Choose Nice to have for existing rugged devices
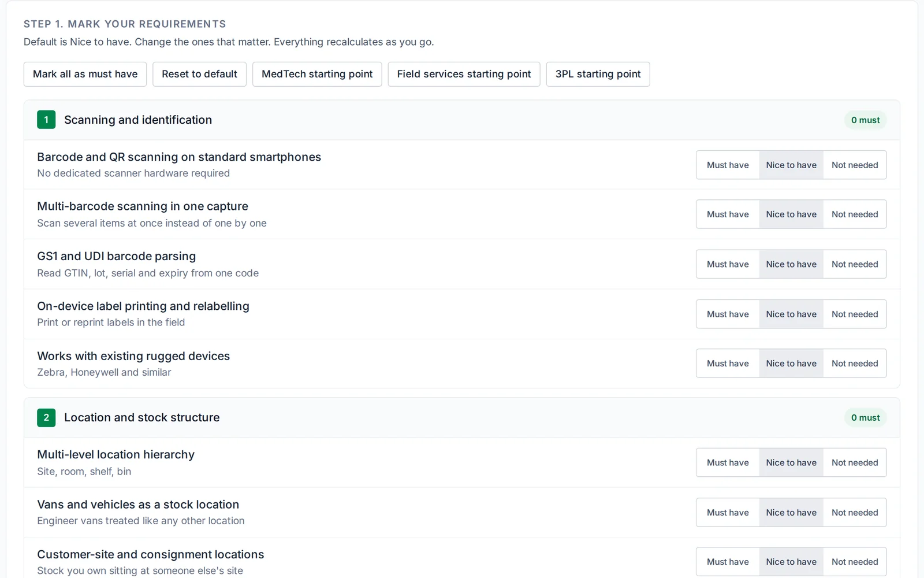This screenshot has height=578, width=924. [x=791, y=364]
